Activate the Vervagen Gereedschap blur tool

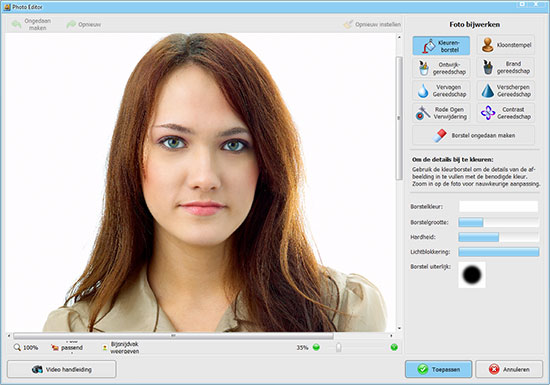pyautogui.click(x=441, y=90)
